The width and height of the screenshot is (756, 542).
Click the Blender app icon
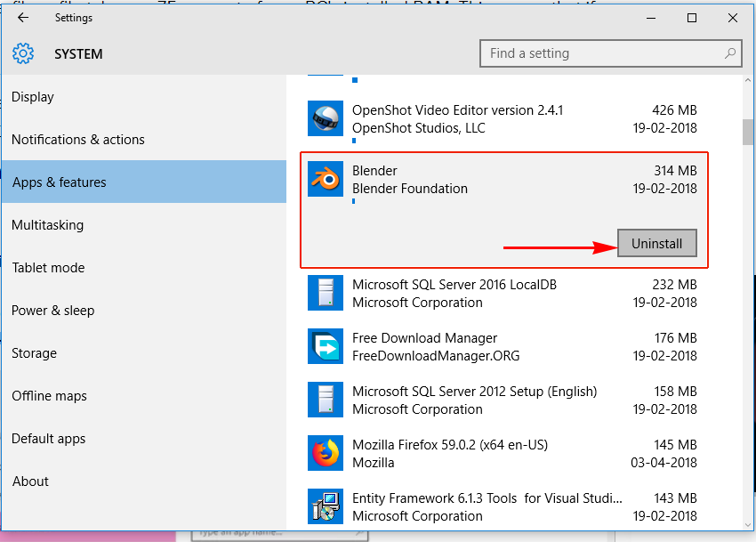pyautogui.click(x=326, y=179)
